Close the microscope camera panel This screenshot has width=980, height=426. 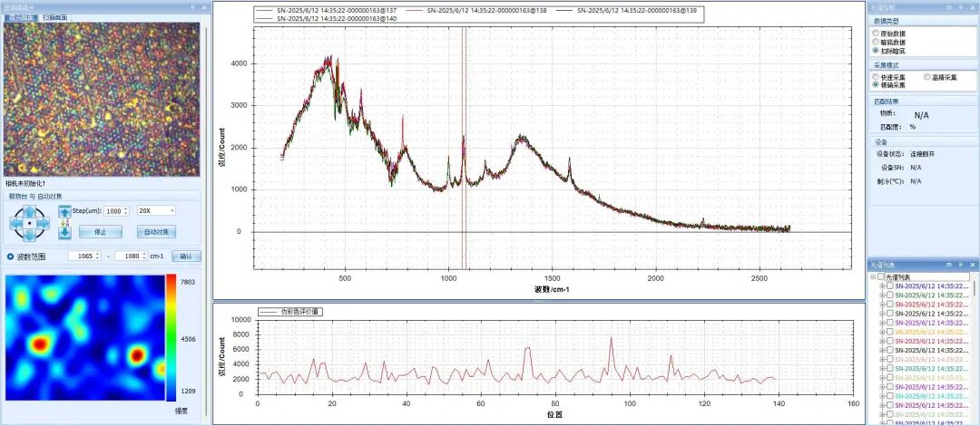click(x=204, y=7)
